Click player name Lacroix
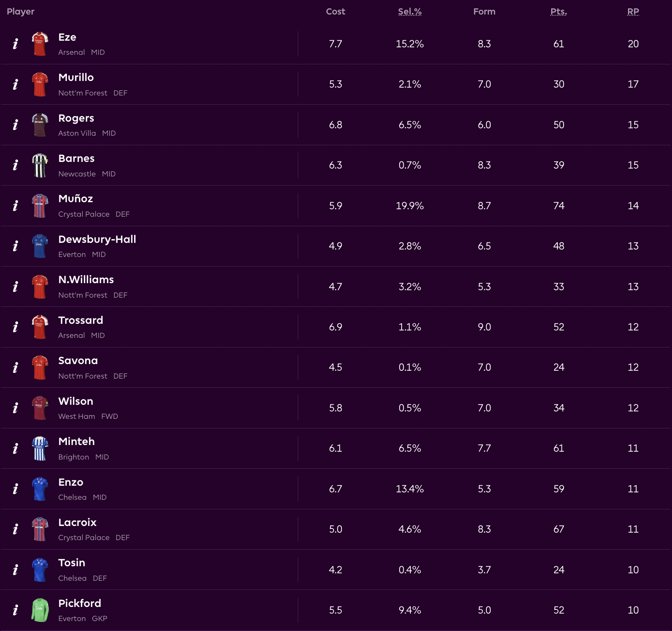The height and width of the screenshot is (631, 672). 77,522
